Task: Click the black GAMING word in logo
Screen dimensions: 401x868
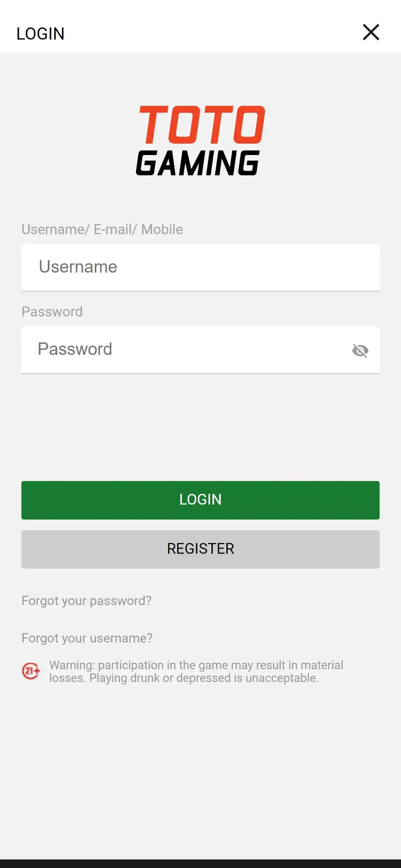Action: [198, 163]
